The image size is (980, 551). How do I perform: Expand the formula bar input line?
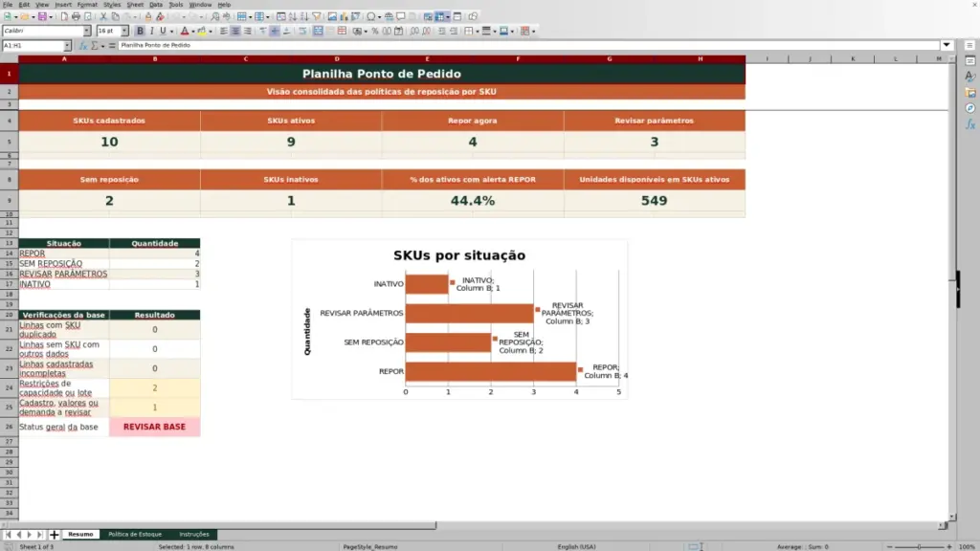click(947, 46)
